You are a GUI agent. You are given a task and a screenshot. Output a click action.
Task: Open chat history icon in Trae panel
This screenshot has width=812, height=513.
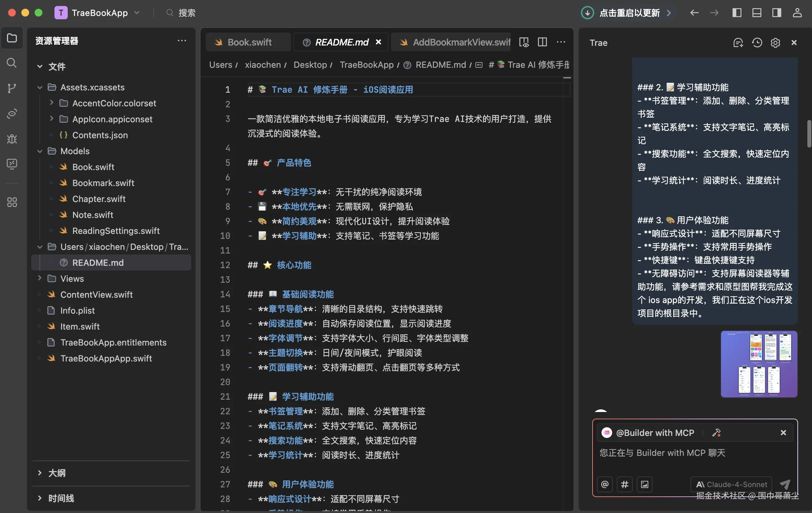(x=757, y=43)
